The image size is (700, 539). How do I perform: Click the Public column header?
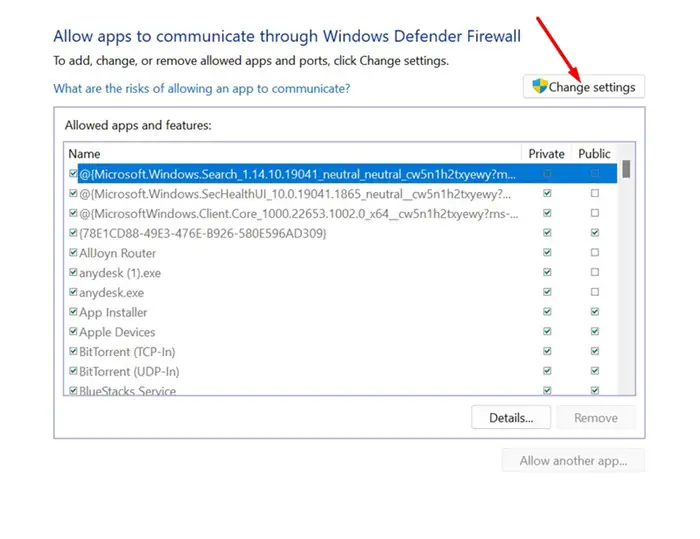(594, 154)
